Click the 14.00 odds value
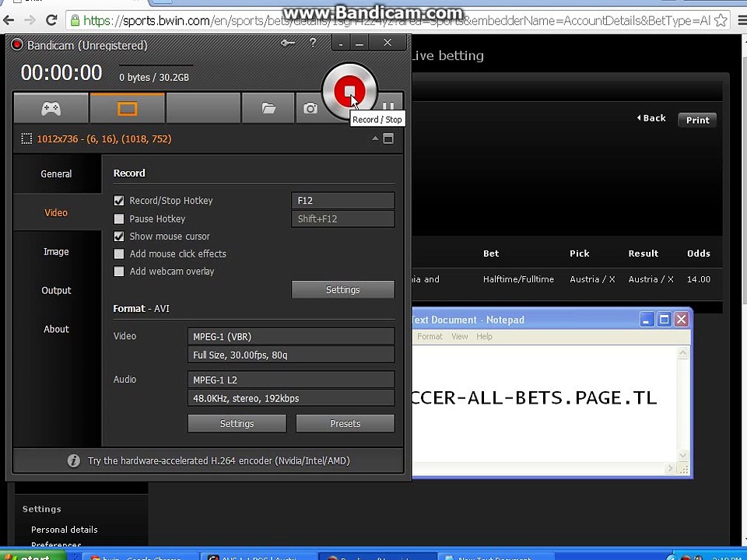The width and height of the screenshot is (747, 560). click(699, 279)
